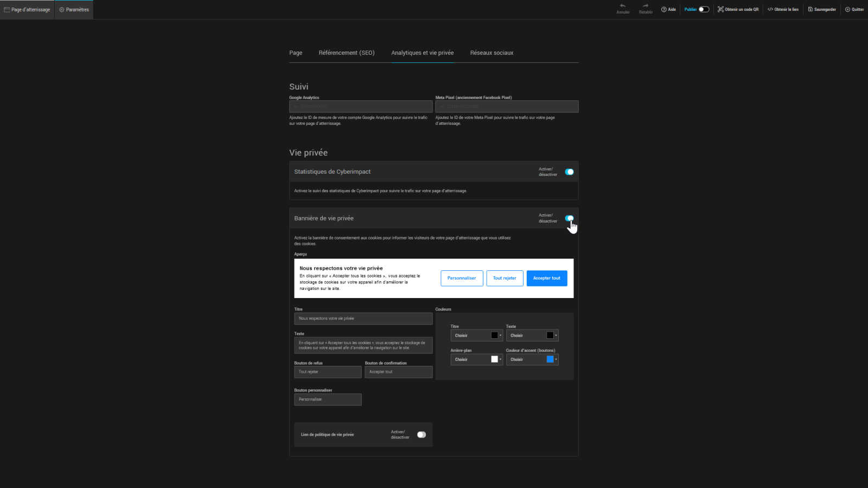Click the Bouton de refus field
Screen dimensions: 868x488
point(328,372)
